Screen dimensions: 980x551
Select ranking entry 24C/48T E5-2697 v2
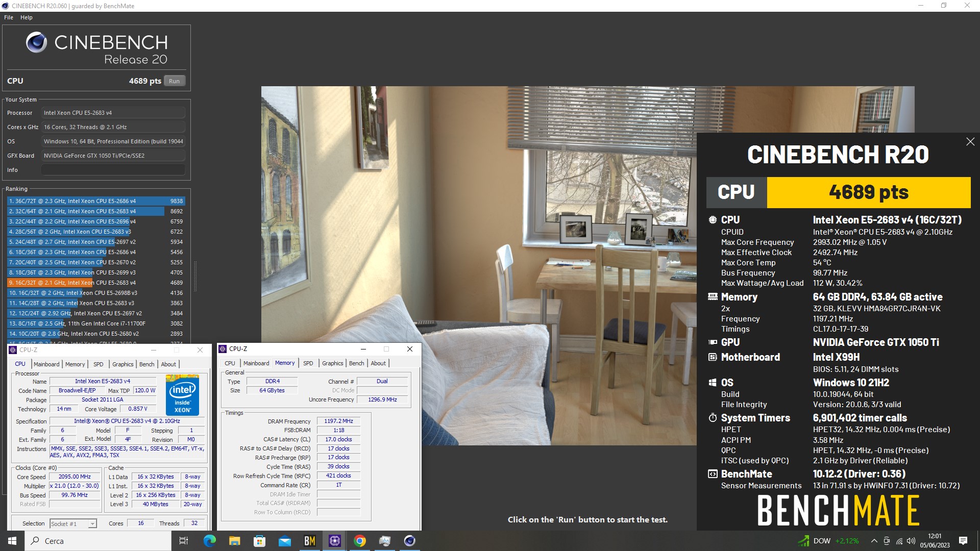click(x=96, y=242)
